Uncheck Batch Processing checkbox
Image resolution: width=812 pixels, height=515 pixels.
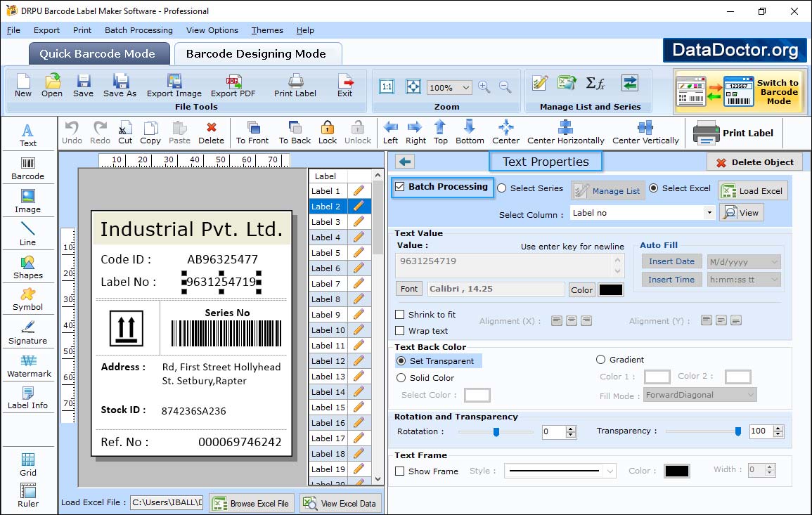[400, 187]
